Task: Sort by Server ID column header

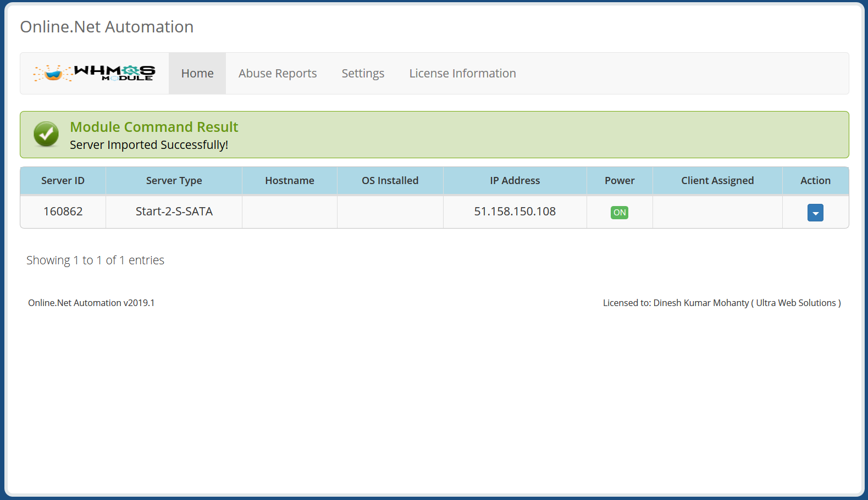Action: click(x=63, y=181)
